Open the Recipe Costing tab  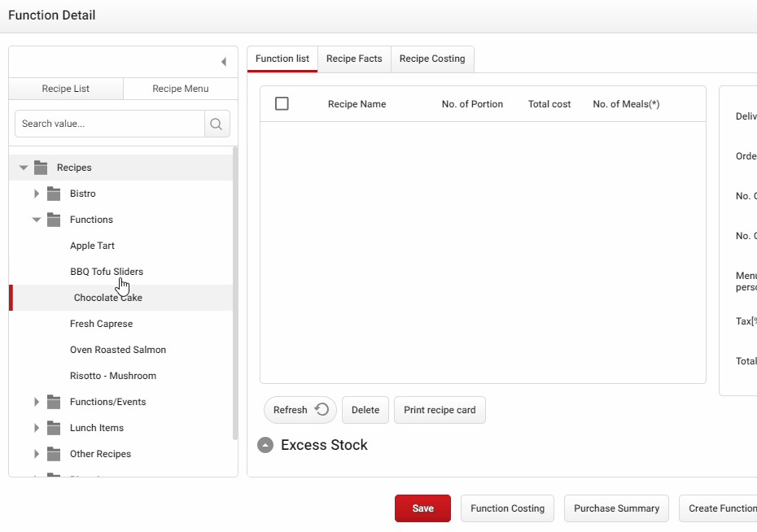[432, 59]
